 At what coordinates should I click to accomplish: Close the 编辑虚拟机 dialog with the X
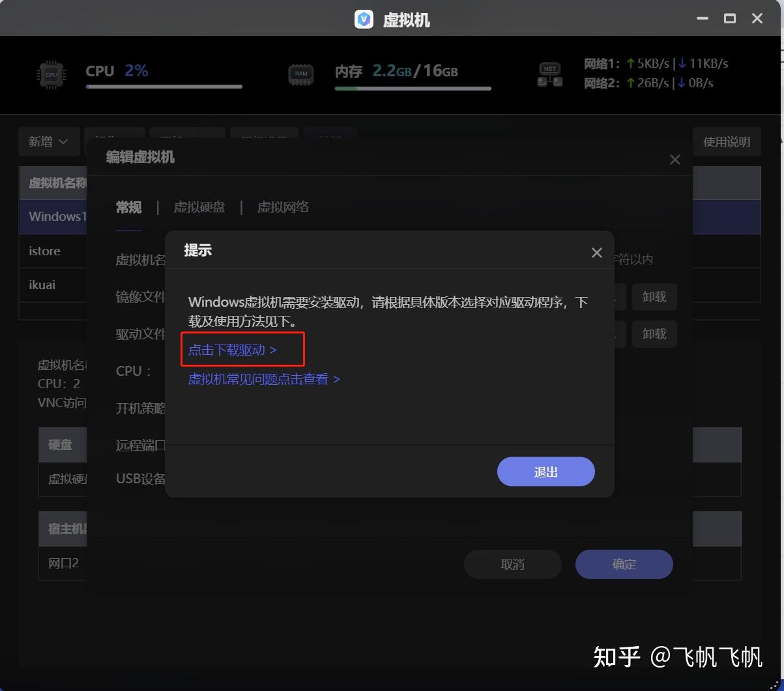pos(675,159)
